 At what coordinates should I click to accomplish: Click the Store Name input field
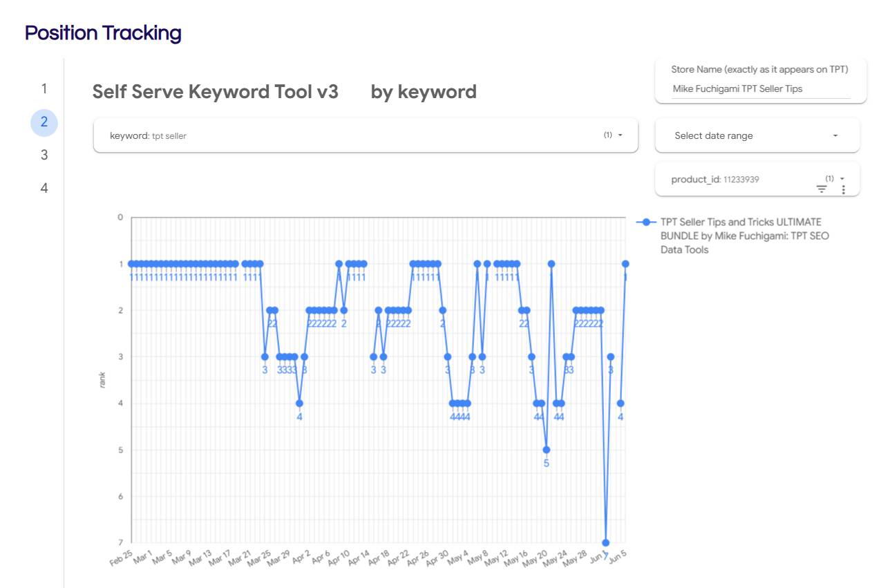coord(760,88)
